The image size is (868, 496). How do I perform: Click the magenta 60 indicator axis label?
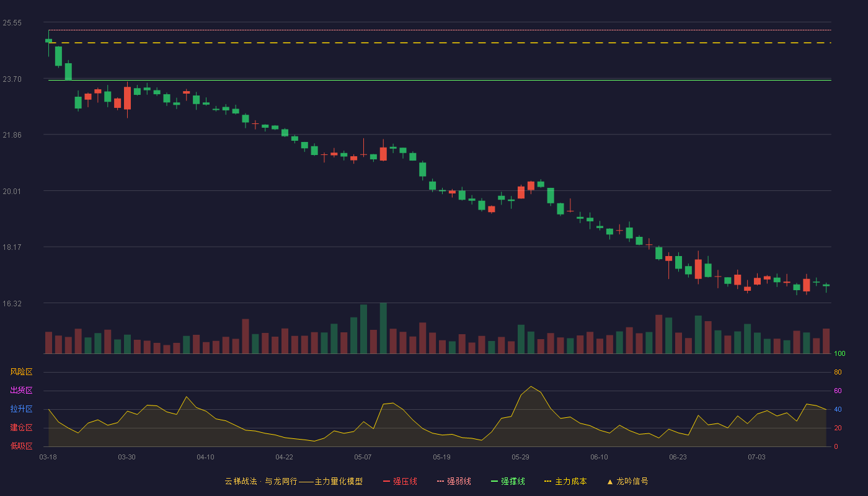(x=838, y=391)
